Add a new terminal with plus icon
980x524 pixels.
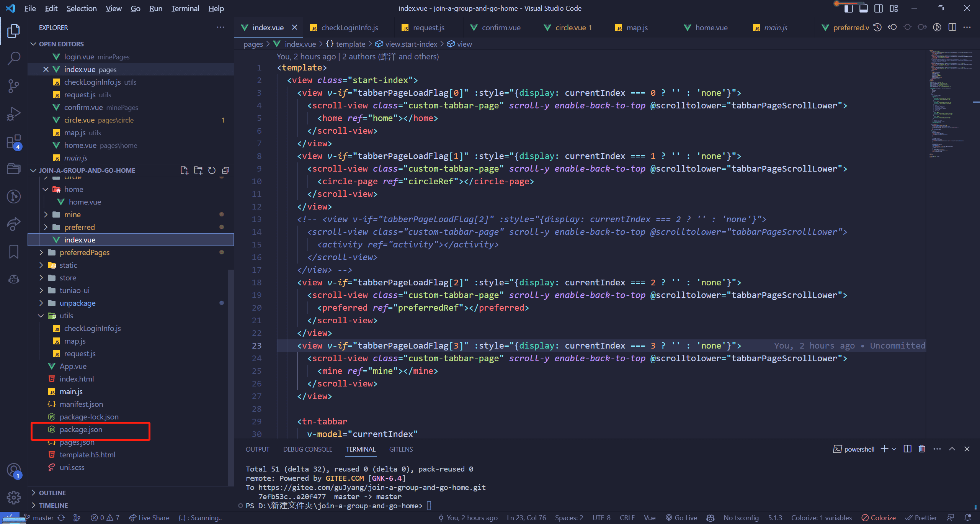click(884, 449)
